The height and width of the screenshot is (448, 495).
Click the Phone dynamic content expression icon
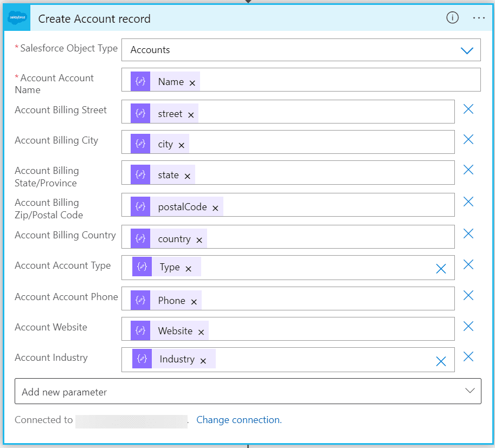click(140, 300)
